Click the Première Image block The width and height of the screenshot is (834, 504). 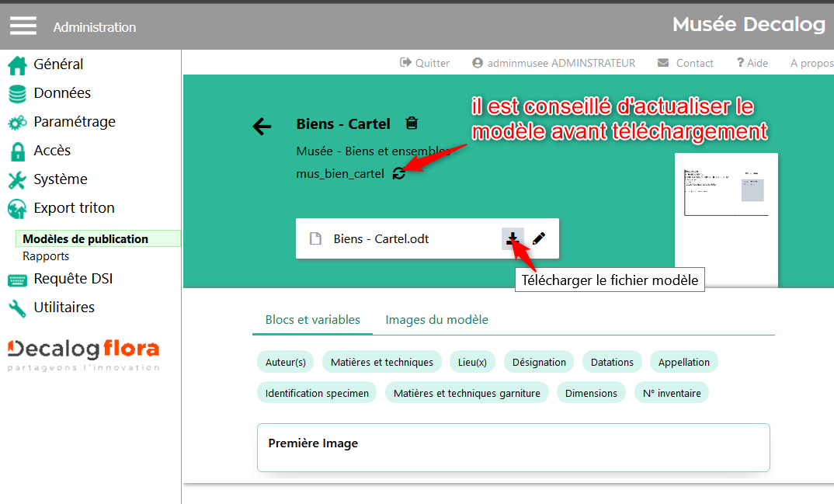(513, 447)
